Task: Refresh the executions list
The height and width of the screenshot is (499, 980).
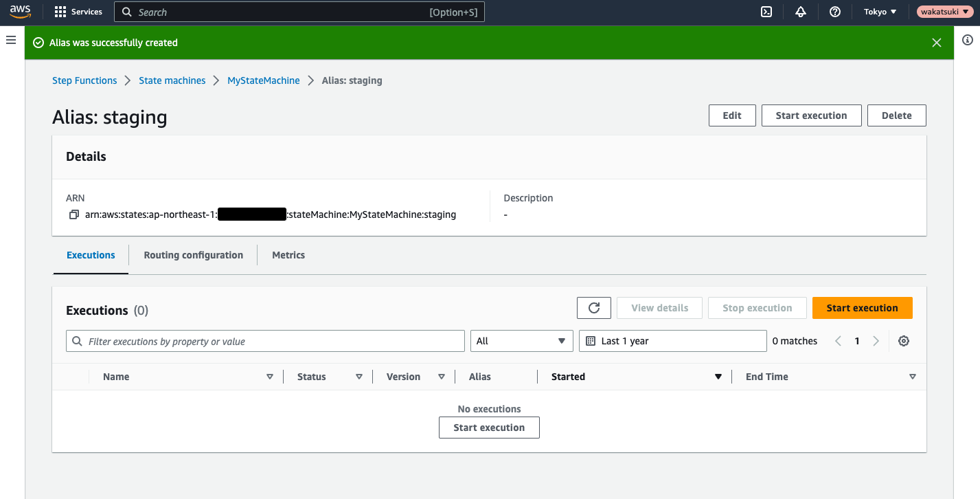Action: click(593, 307)
